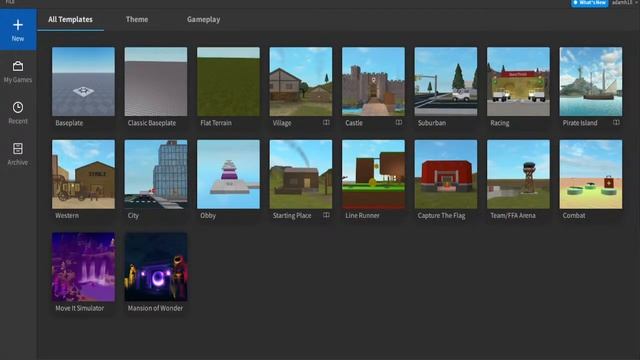Screen dimensions: 640x360
Task: Select the Flat Terrain template thumbnail
Action: [x=228, y=82]
